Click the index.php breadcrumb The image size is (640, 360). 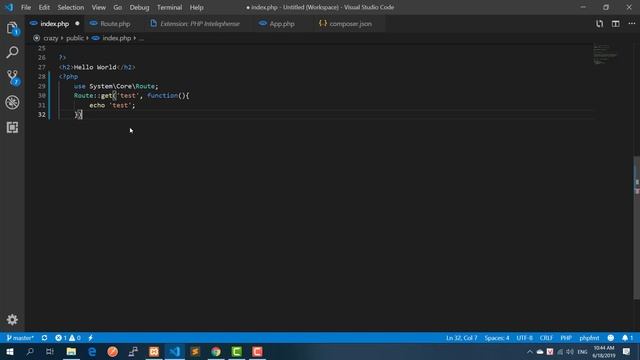click(x=116, y=38)
